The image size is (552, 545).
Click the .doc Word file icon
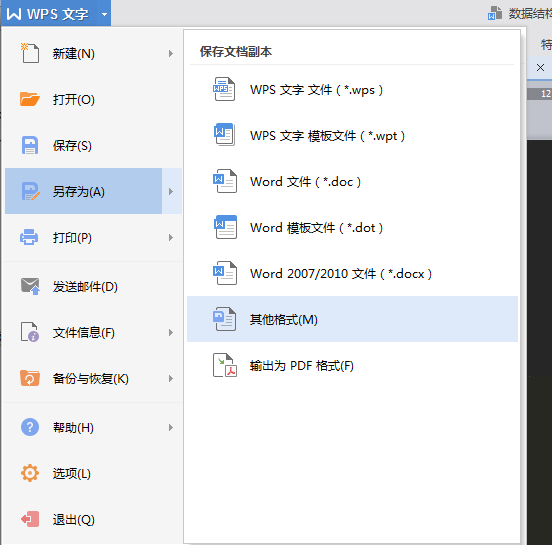click(225, 181)
